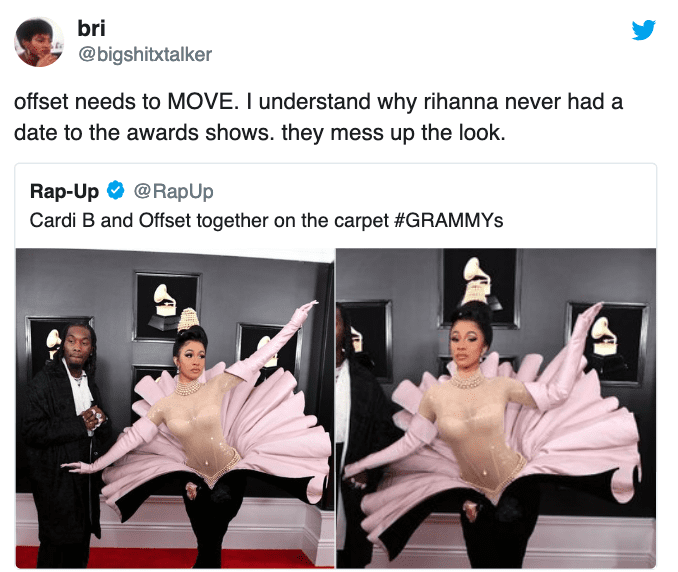Image resolution: width=678 pixels, height=572 pixels.
Task: Open the right close-up photo
Action: [496, 408]
